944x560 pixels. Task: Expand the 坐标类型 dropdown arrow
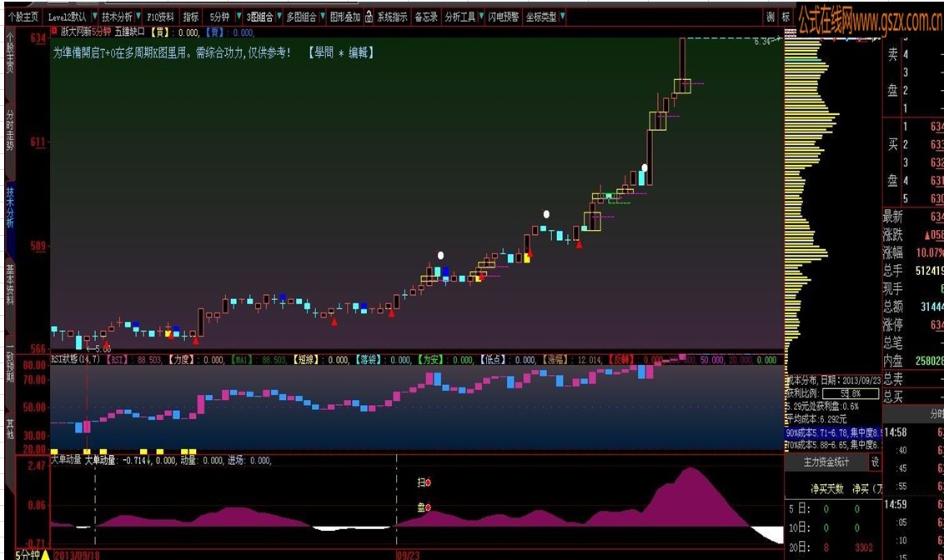(562, 17)
